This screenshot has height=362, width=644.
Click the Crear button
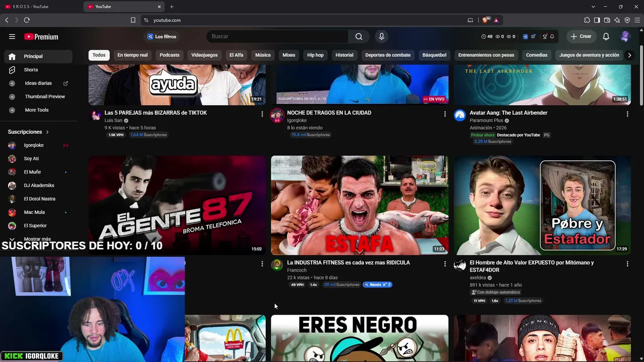[x=581, y=37]
